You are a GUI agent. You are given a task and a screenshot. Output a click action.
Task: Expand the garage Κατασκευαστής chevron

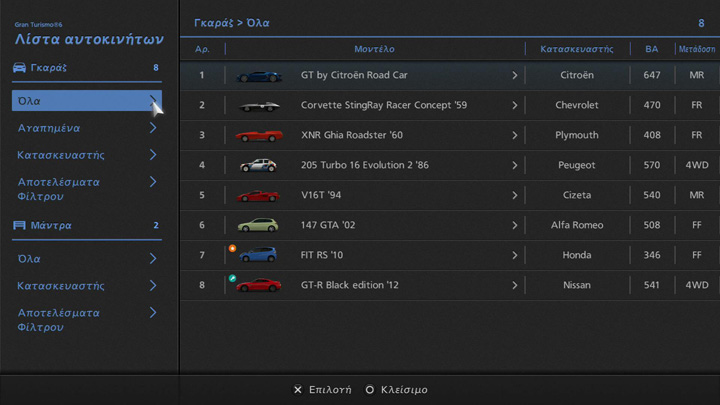153,155
